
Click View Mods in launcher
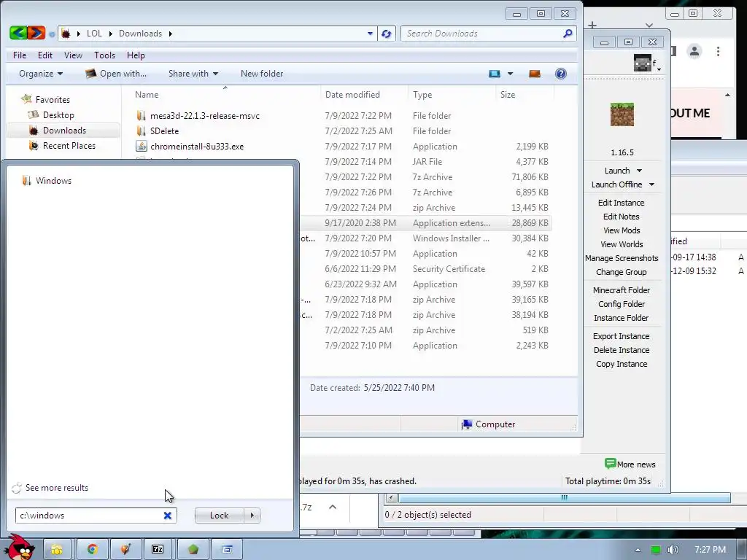tap(622, 230)
